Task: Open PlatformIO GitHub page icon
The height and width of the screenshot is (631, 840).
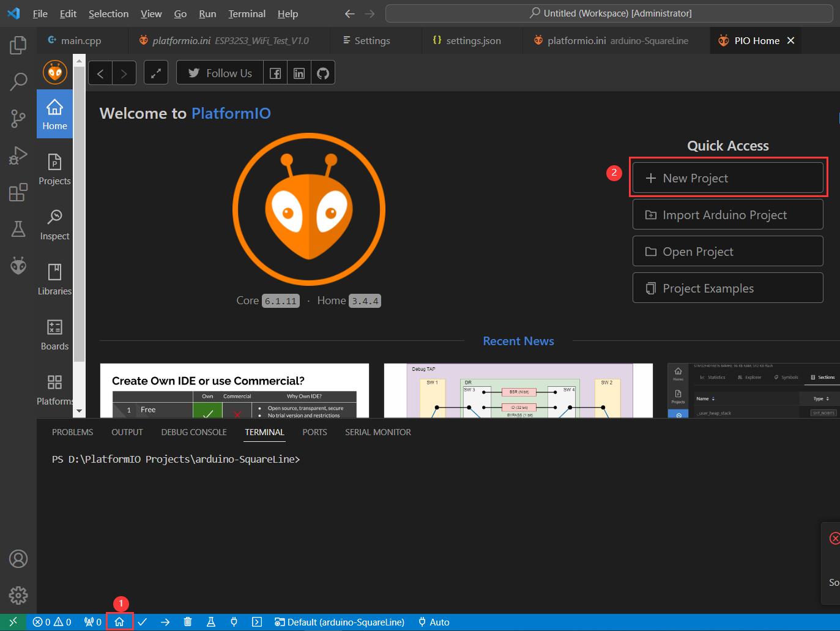Action: pyautogui.click(x=323, y=73)
